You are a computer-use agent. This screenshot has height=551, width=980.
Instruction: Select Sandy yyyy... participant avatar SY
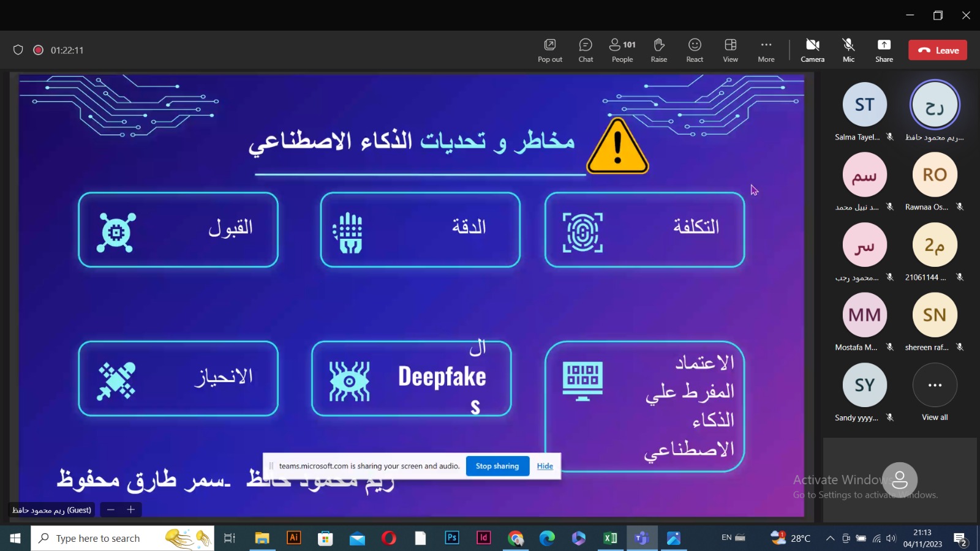click(864, 385)
